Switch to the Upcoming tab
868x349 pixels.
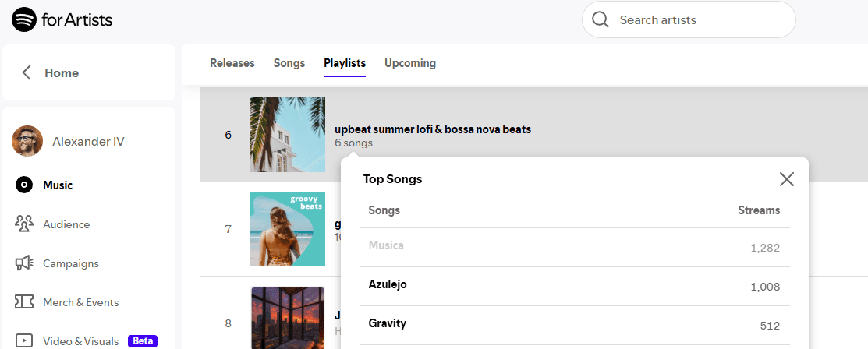click(x=410, y=63)
